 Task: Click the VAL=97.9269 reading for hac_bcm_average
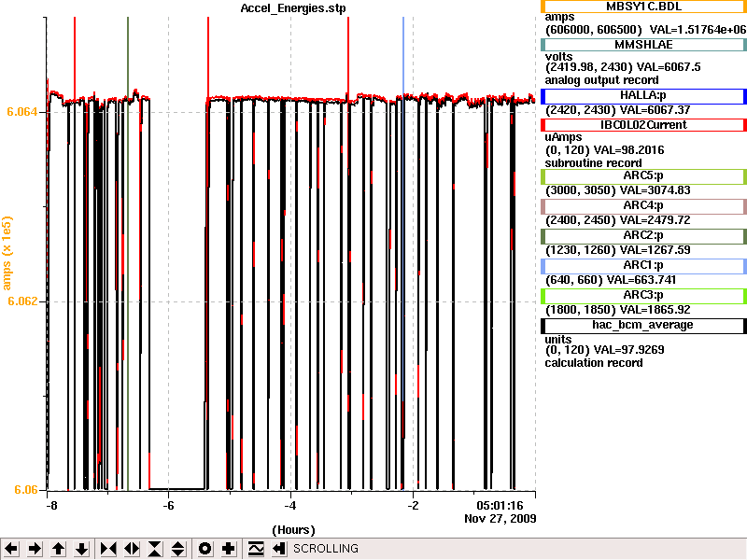point(628,350)
